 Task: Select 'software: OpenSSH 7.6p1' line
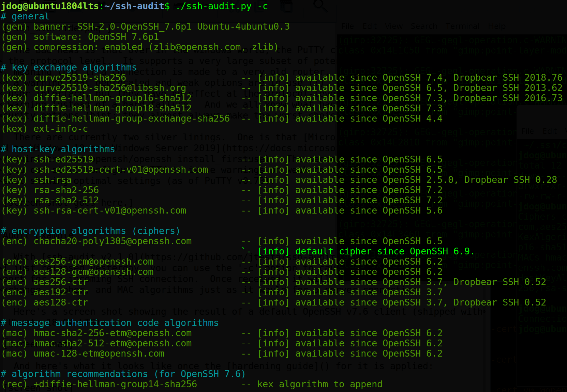[80, 37]
